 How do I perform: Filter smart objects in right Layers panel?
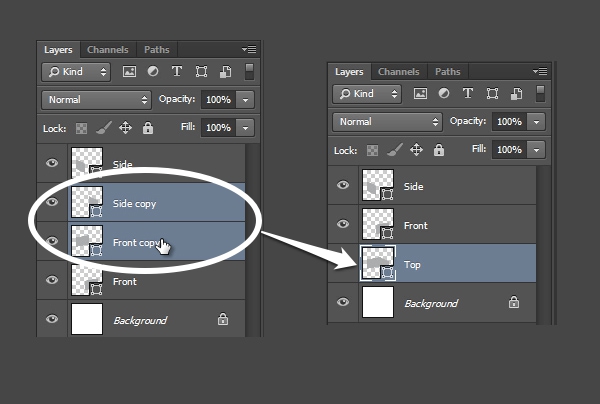(x=516, y=93)
